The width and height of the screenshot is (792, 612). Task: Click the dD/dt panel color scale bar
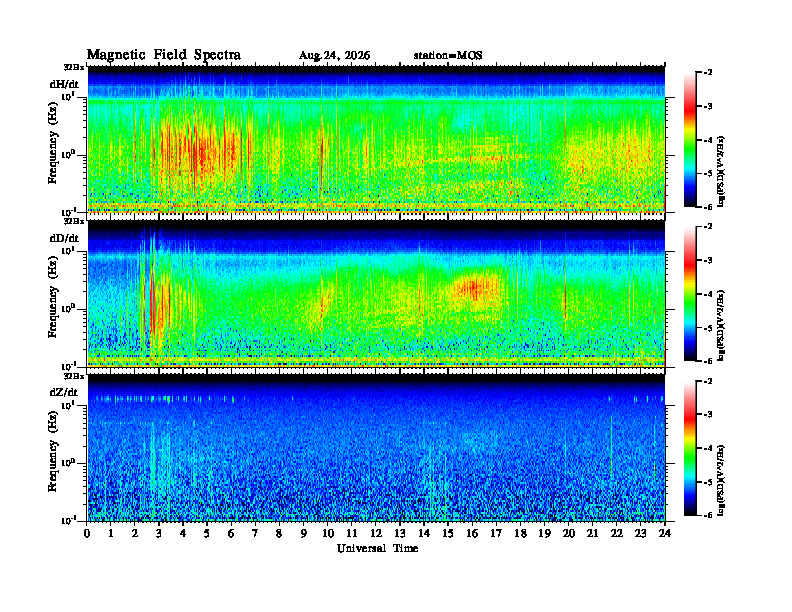[x=690, y=294]
